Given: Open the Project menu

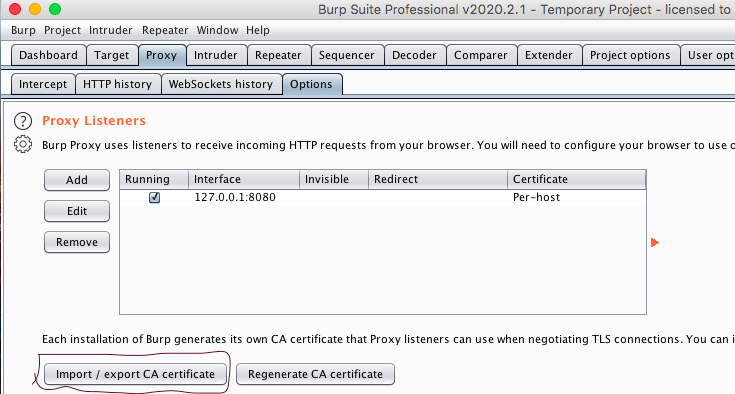Looking at the screenshot, I should tap(62, 30).
